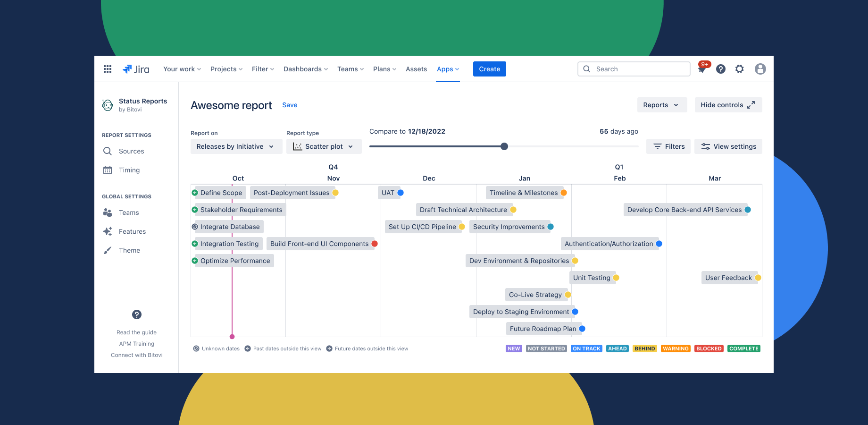Expand the Dashboards menu

[x=306, y=69]
